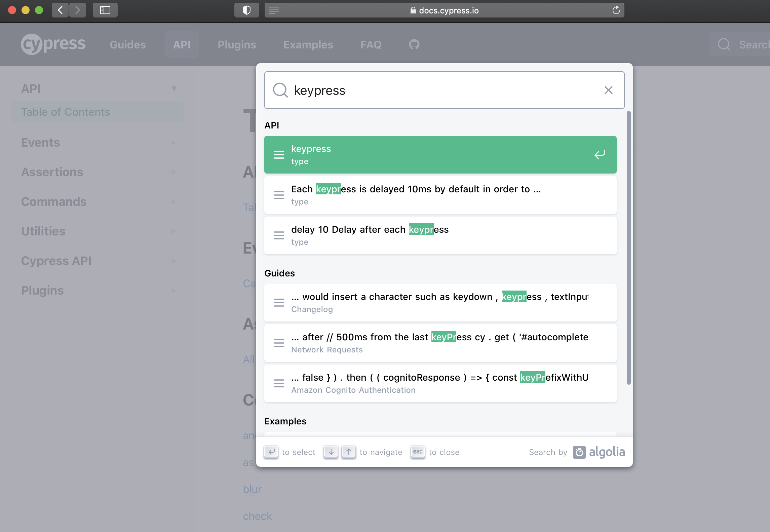This screenshot has height=532, width=770.
Task: Click the magnifying glass search icon in navbar
Action: (x=724, y=44)
